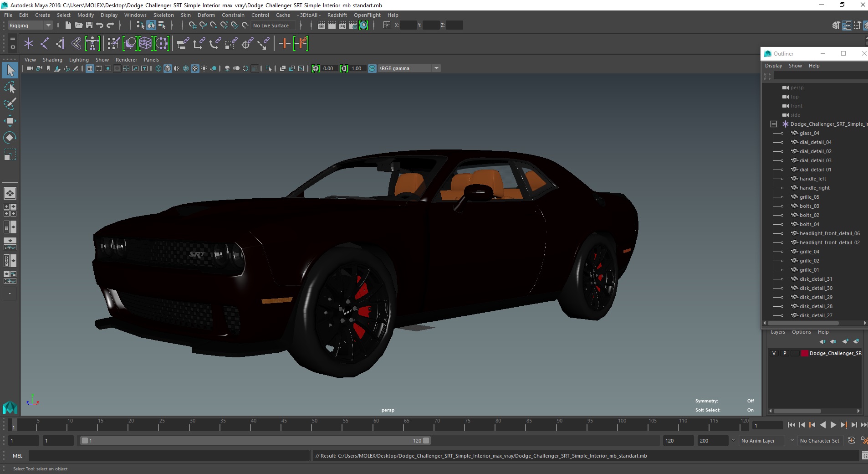Open the viewport Shading menu
Image resolution: width=868 pixels, height=474 pixels.
tap(52, 60)
